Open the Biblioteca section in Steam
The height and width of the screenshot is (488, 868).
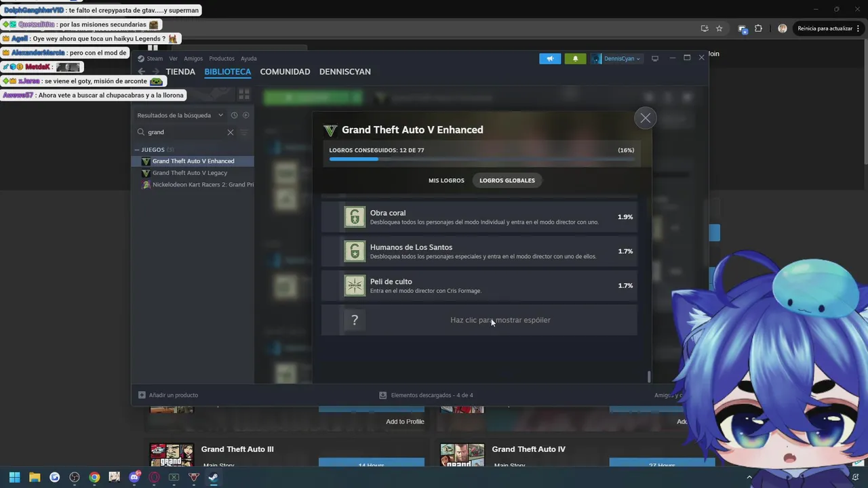[x=228, y=72]
